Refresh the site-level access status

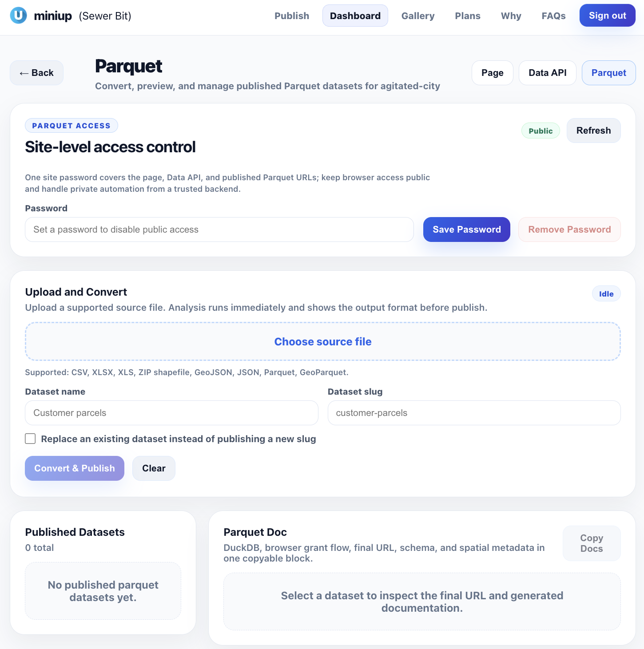(x=593, y=130)
